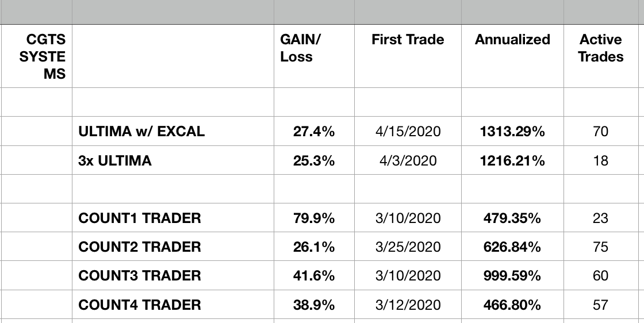
Task: Click the 999.59% annualized cell
Action: pos(512,276)
